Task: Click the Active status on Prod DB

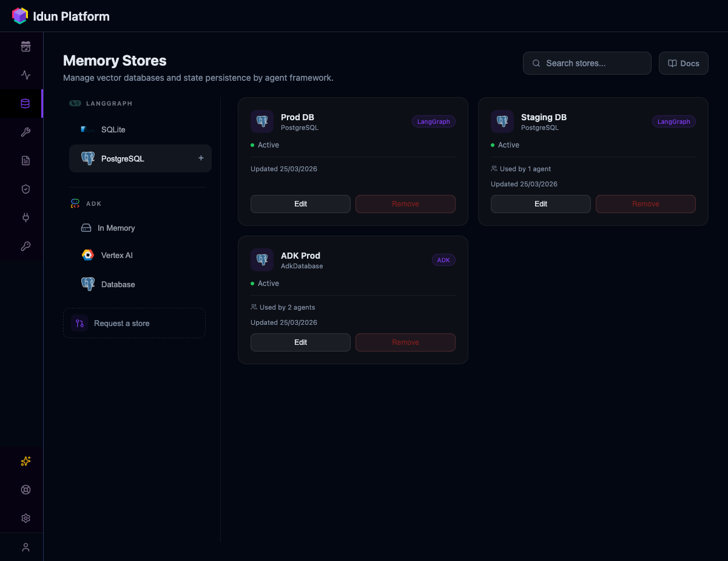Action: (265, 145)
